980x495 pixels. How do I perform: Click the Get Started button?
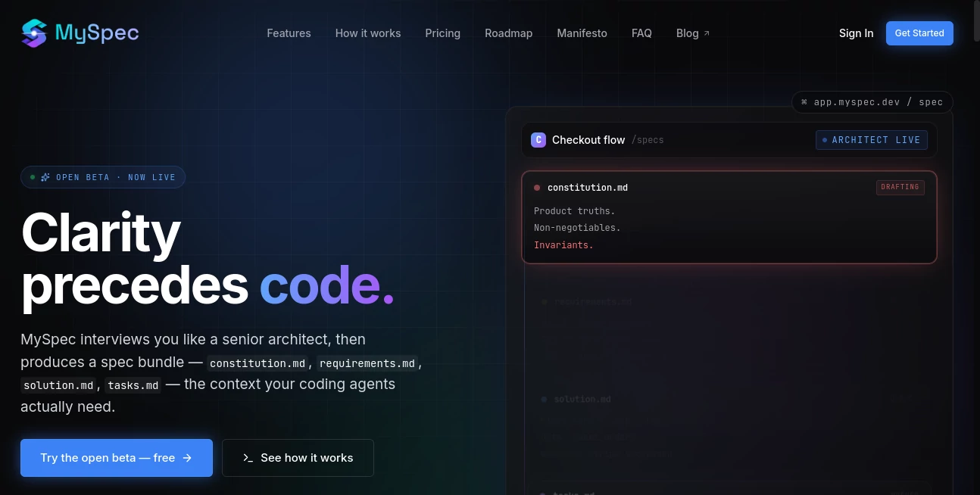tap(919, 33)
